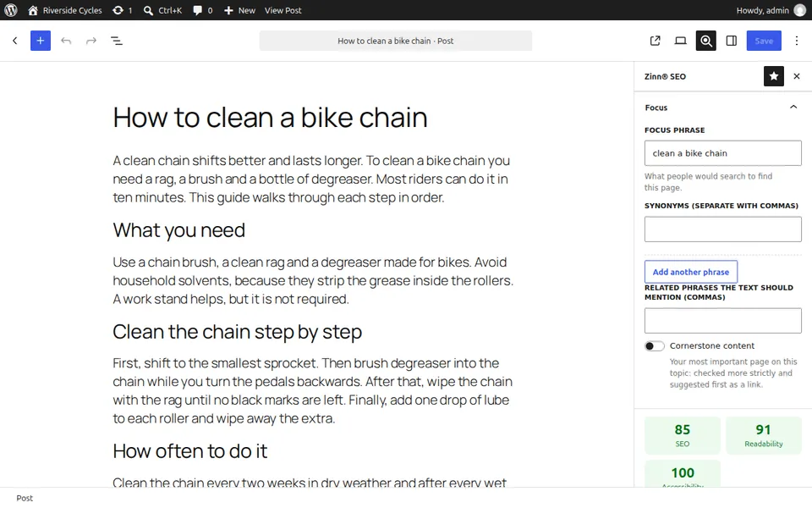812x508 pixels.
Task: Click the synonyms input field
Action: (723, 229)
